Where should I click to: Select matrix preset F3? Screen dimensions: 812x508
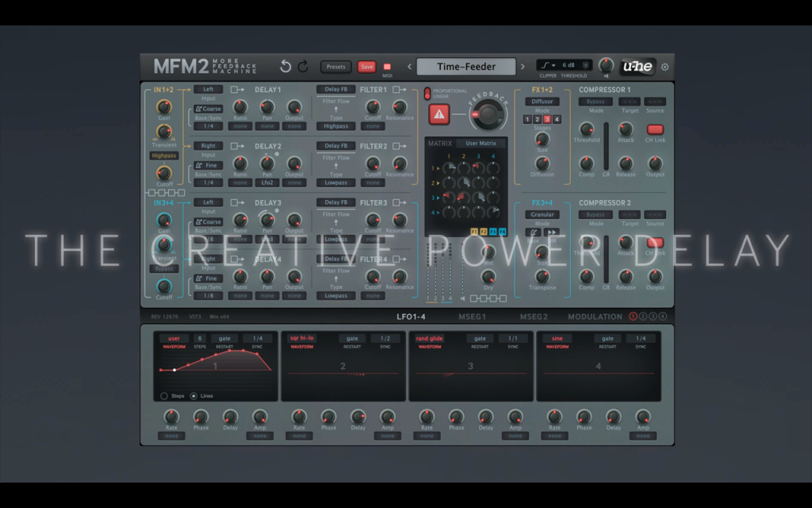[492, 232]
